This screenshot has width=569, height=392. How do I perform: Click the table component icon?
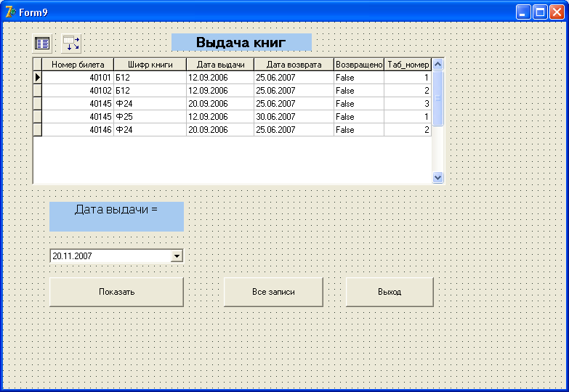tap(42, 43)
